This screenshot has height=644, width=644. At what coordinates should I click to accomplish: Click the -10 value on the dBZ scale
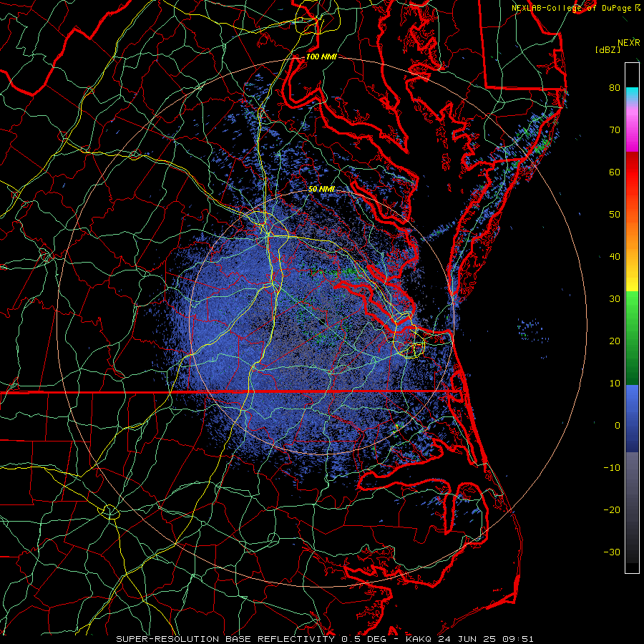612,467
